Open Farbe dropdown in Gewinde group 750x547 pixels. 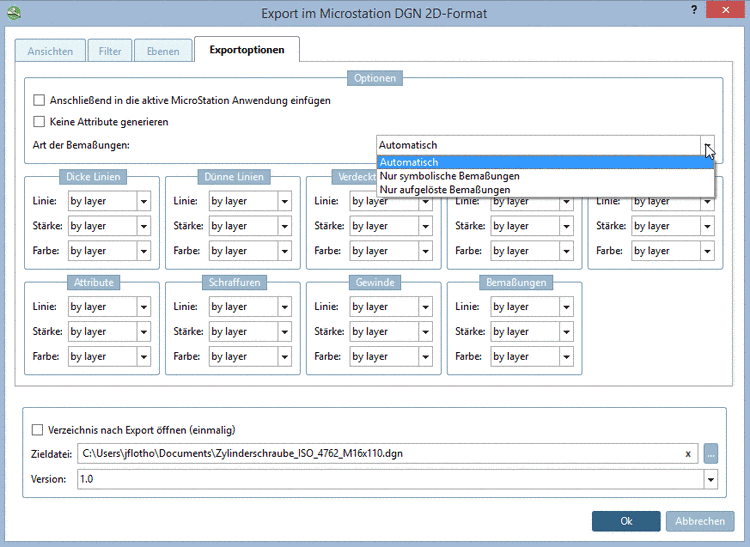tap(391, 357)
